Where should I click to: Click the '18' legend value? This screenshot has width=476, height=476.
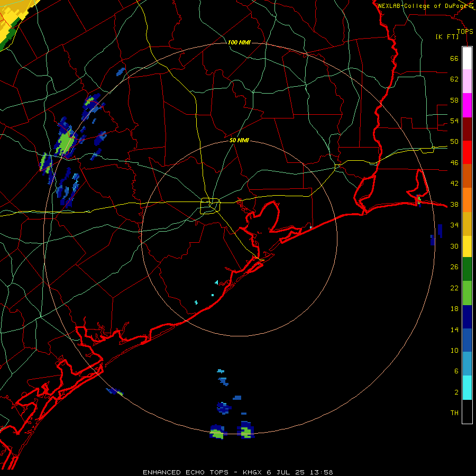(x=454, y=309)
